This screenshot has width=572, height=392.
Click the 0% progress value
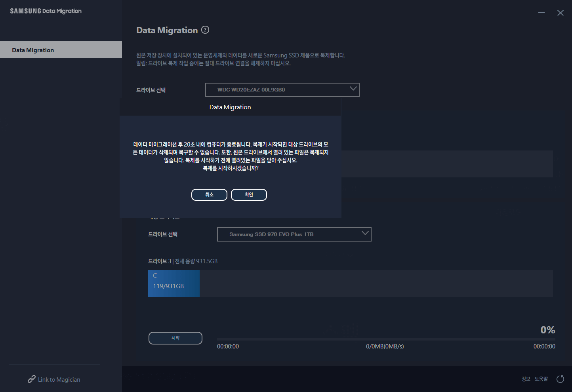(x=548, y=330)
